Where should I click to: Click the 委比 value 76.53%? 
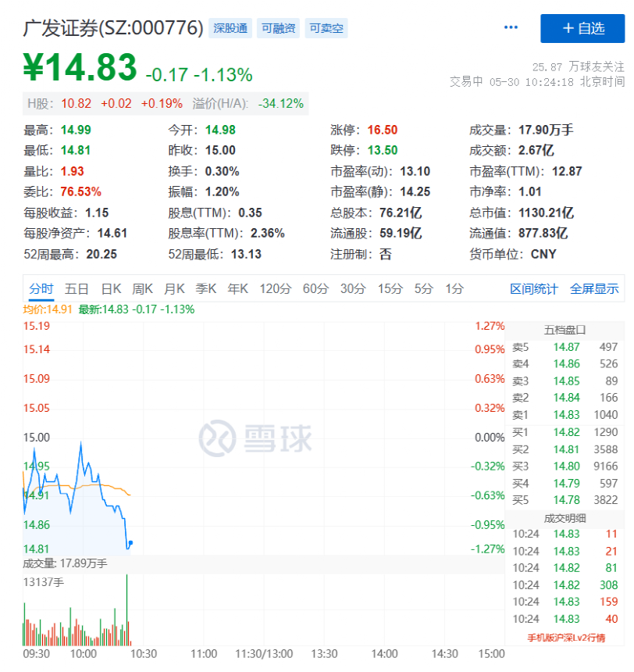tap(80, 191)
